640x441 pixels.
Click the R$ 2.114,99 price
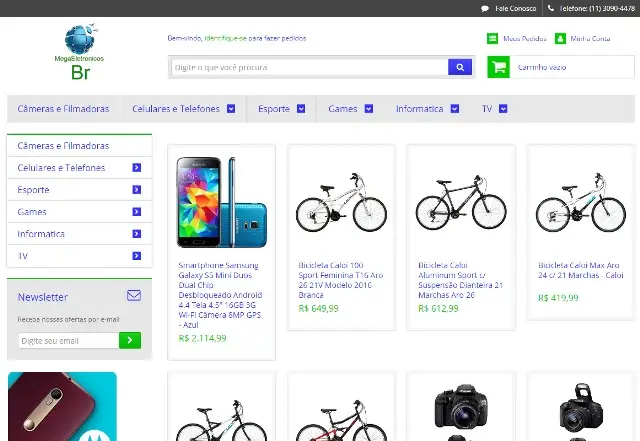[202, 338]
